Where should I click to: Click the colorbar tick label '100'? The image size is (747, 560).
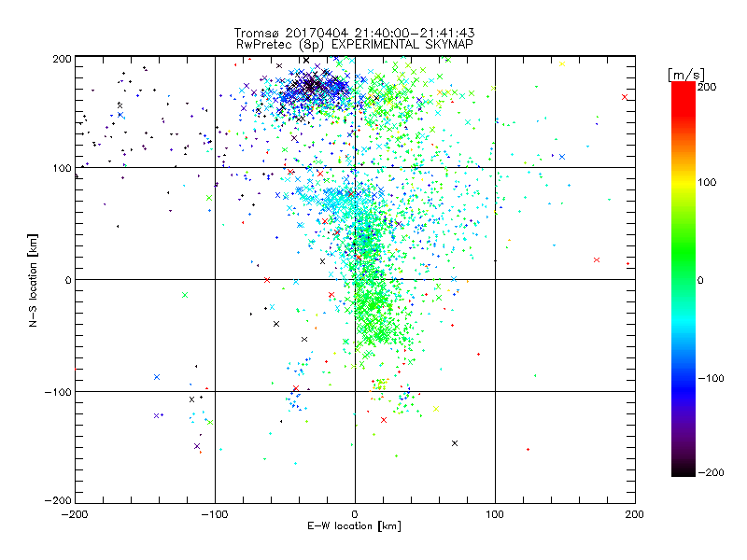707,182
